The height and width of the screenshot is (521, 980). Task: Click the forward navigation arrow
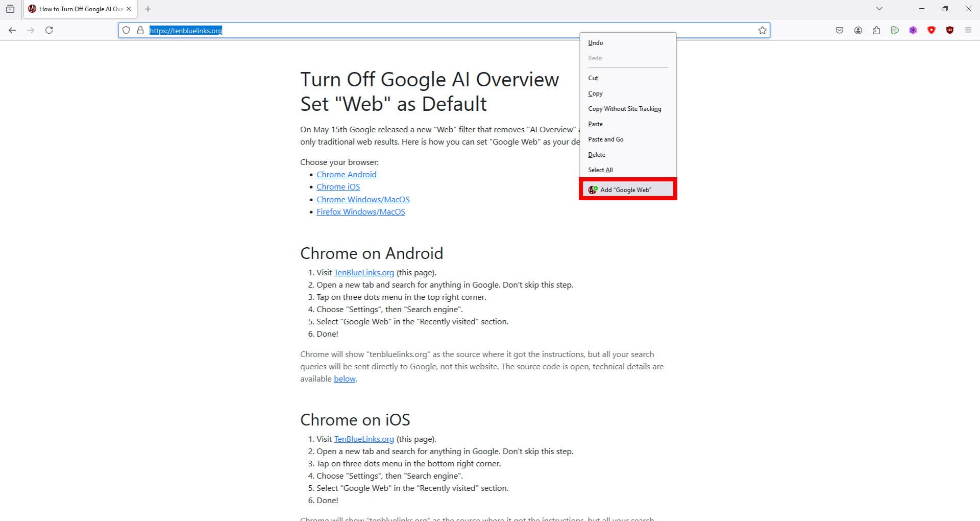[31, 30]
